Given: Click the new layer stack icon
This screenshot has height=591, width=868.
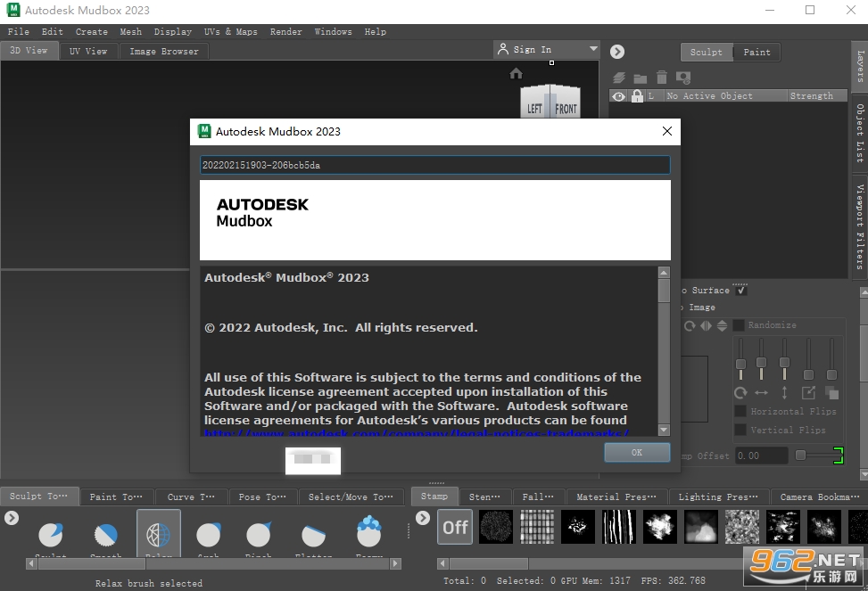Looking at the screenshot, I should [619, 78].
